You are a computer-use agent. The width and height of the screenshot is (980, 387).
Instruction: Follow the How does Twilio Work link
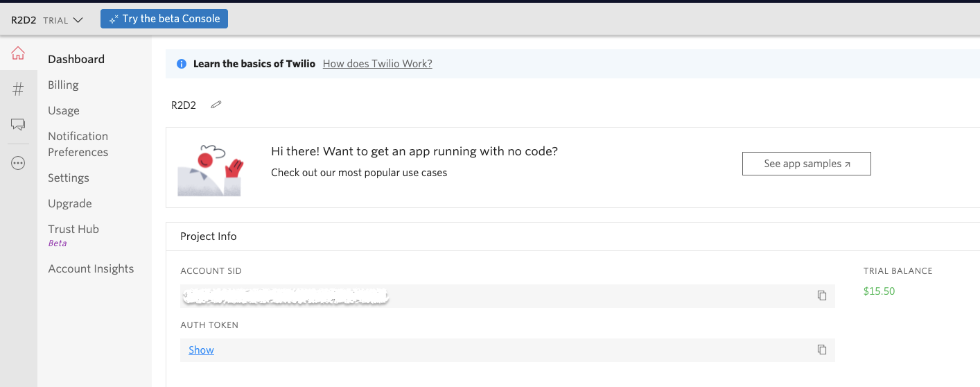(x=378, y=64)
